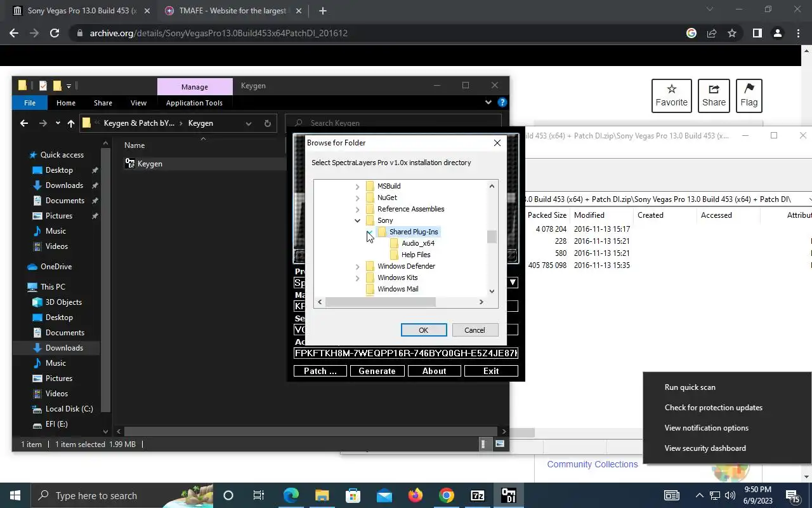Open the Home ribbon tab in Explorer
The width and height of the screenshot is (812, 508).
click(x=66, y=103)
